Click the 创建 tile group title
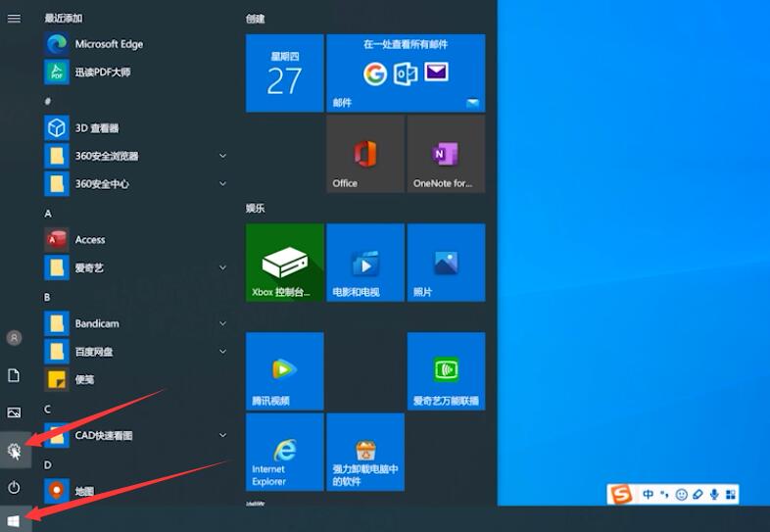The height and width of the screenshot is (532, 770). (x=256, y=20)
